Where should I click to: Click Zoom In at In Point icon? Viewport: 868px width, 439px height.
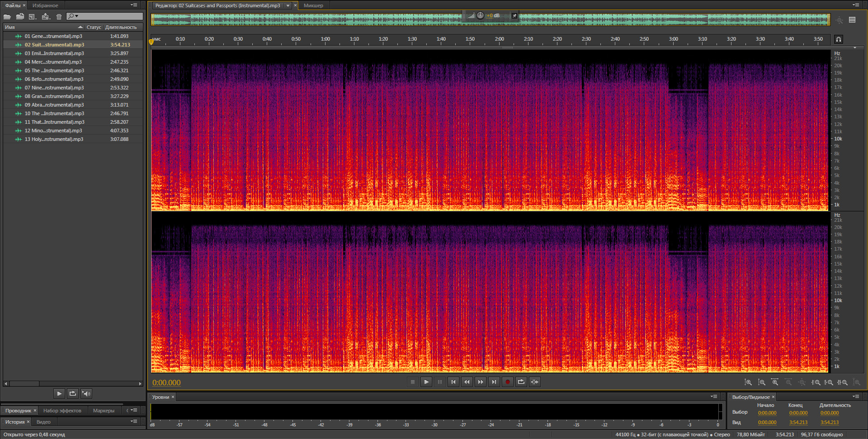click(816, 383)
